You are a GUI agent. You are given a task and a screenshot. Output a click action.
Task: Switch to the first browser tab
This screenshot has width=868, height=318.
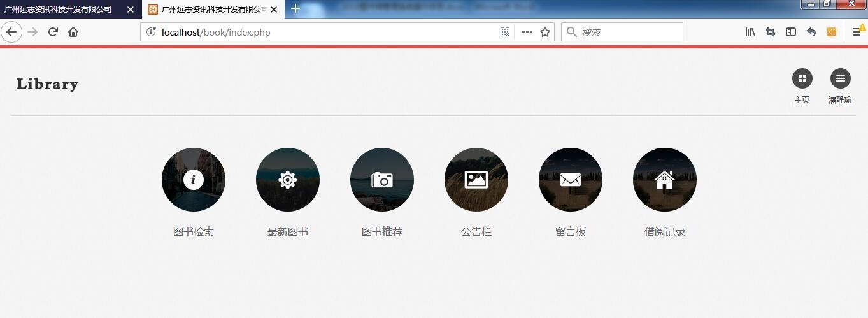(x=60, y=10)
